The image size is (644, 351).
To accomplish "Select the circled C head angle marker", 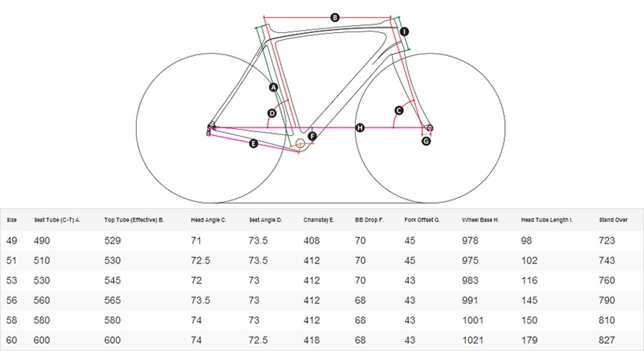I will 399,110.
